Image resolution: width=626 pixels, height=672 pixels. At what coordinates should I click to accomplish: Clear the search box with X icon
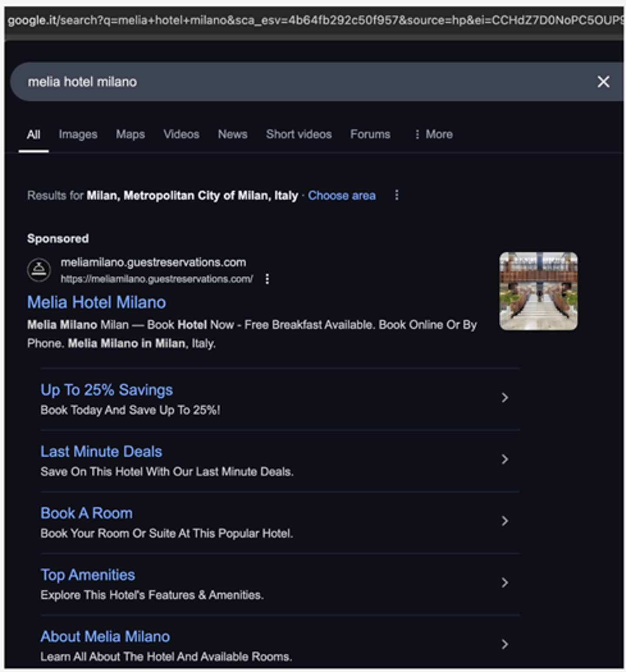[603, 82]
